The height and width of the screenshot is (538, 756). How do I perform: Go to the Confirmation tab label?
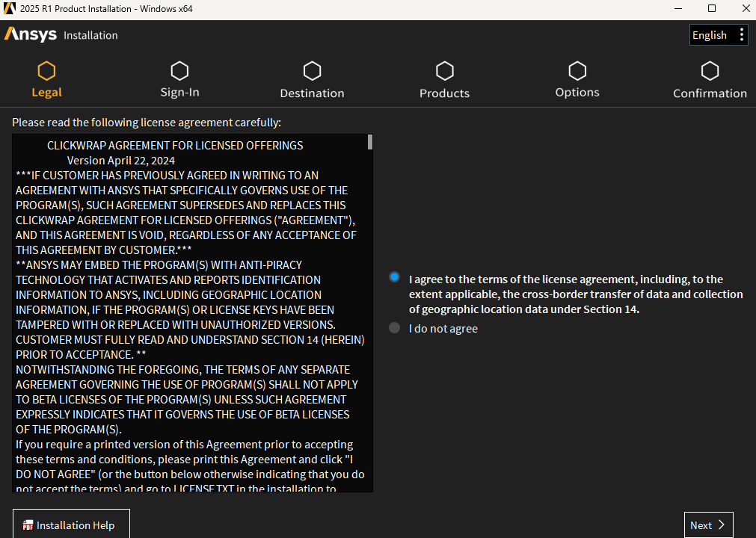pyautogui.click(x=710, y=93)
